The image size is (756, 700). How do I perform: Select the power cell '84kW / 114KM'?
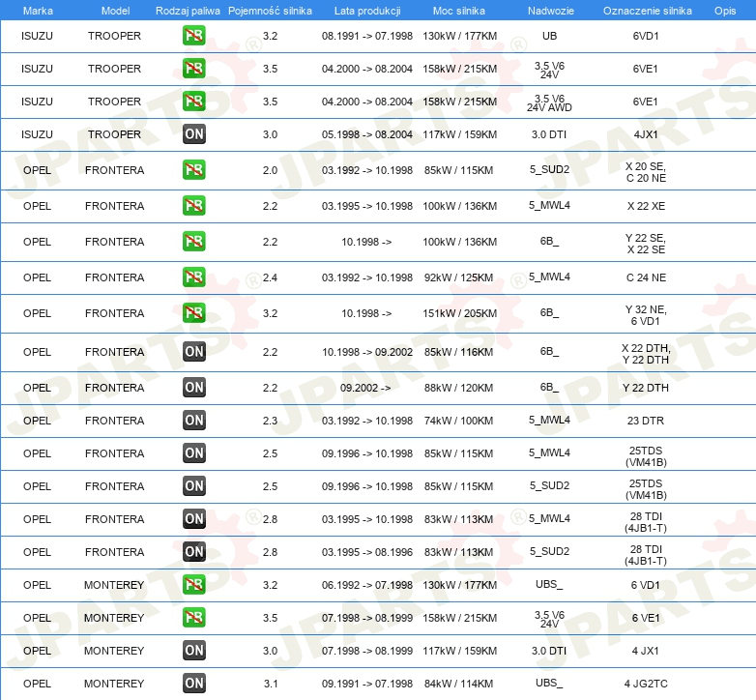[x=459, y=684]
